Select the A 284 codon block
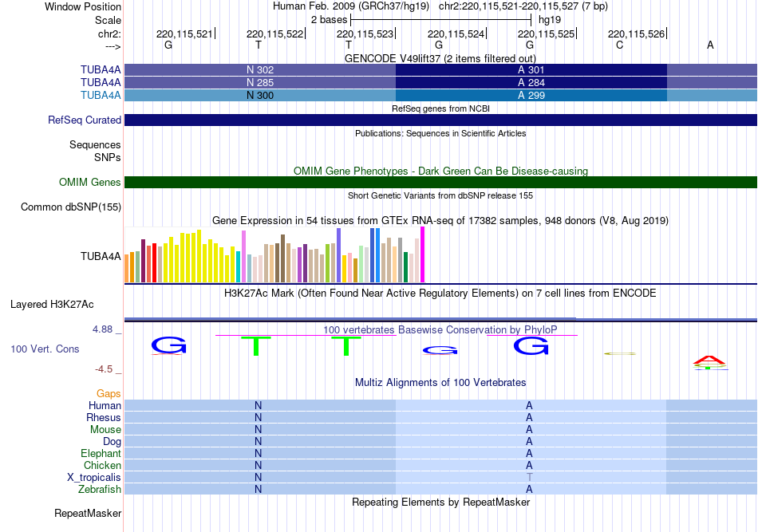The image size is (758, 532). 531,83
